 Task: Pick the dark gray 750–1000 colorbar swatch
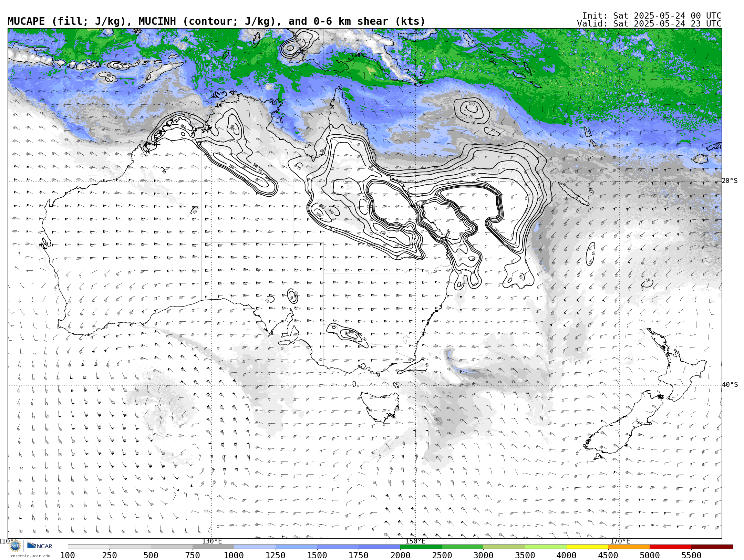point(213,547)
